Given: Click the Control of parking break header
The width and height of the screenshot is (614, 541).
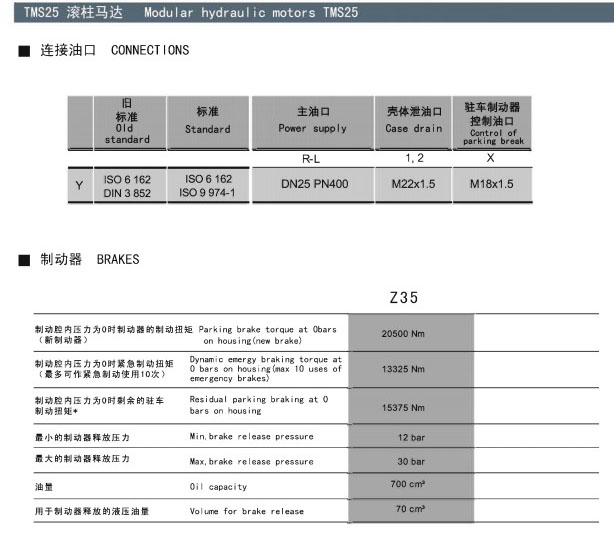Looking at the screenshot, I should [493, 122].
